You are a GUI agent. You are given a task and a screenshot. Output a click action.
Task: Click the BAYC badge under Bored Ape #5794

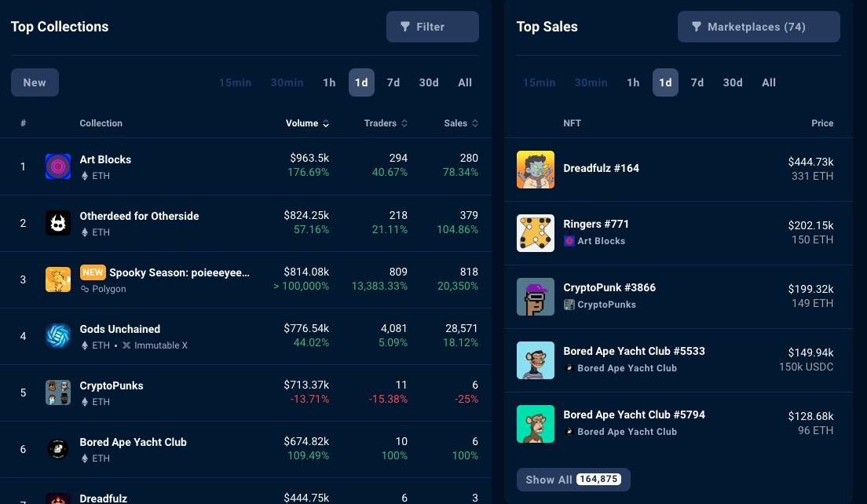point(569,432)
